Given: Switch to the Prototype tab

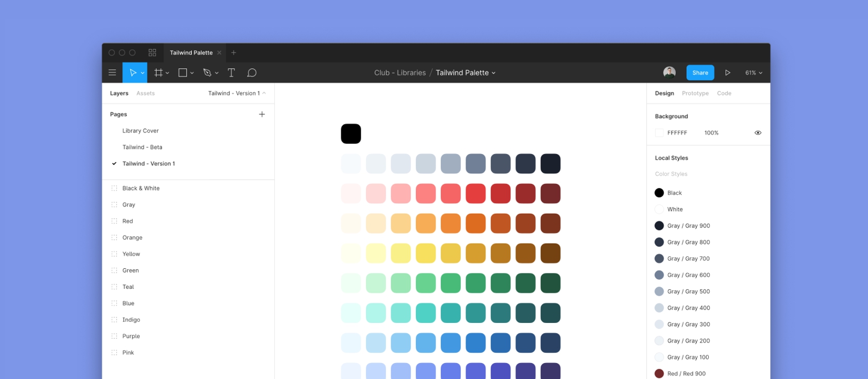Looking at the screenshot, I should [695, 93].
